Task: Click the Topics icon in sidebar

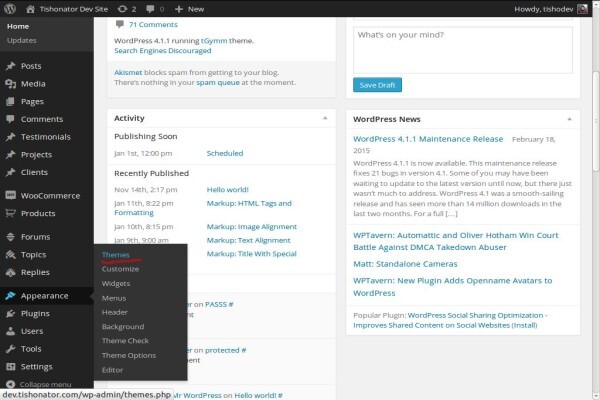Action: tap(10, 255)
